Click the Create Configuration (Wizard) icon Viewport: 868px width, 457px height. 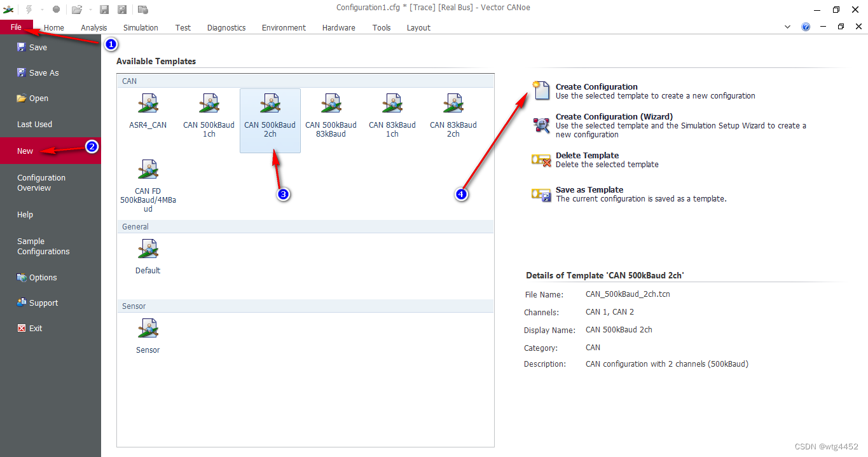[541, 125]
